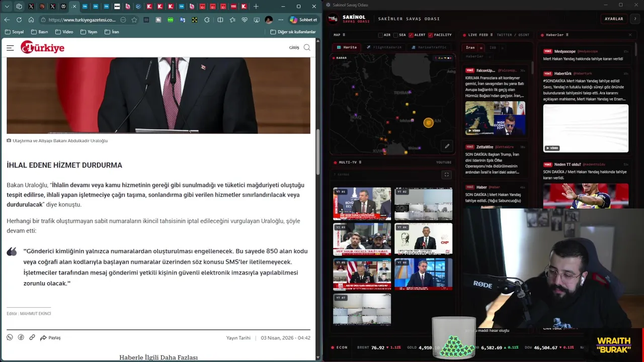Switch to the Harita map tab
The width and height of the screenshot is (644, 362).
coord(347,47)
